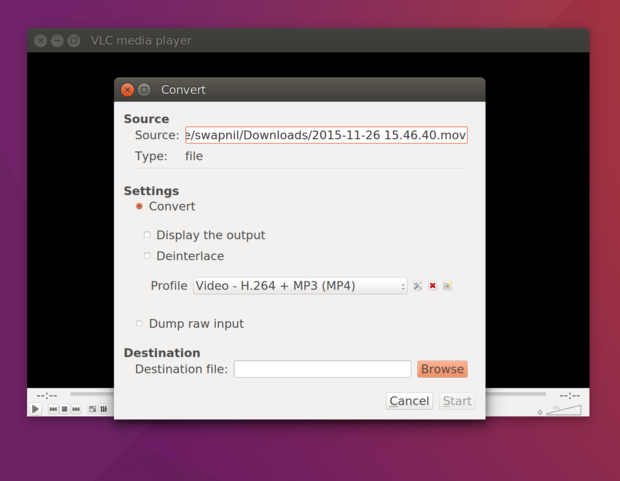Create a new profile icon

[x=447, y=286]
